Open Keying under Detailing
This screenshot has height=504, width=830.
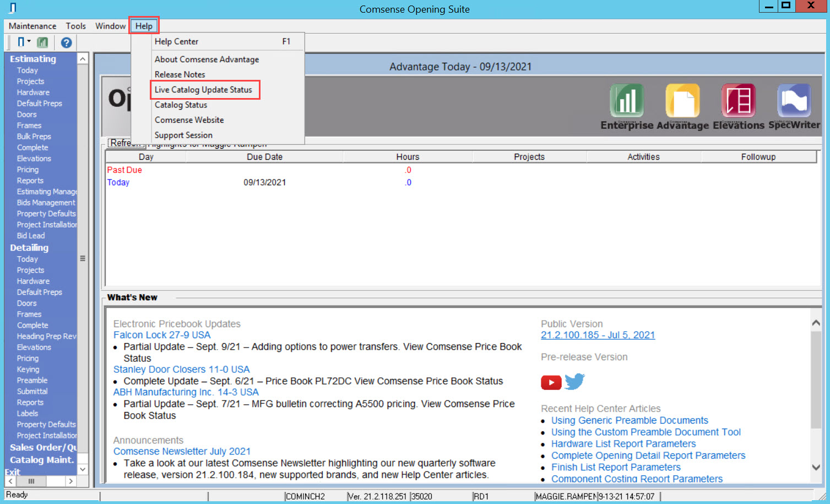[x=28, y=370]
